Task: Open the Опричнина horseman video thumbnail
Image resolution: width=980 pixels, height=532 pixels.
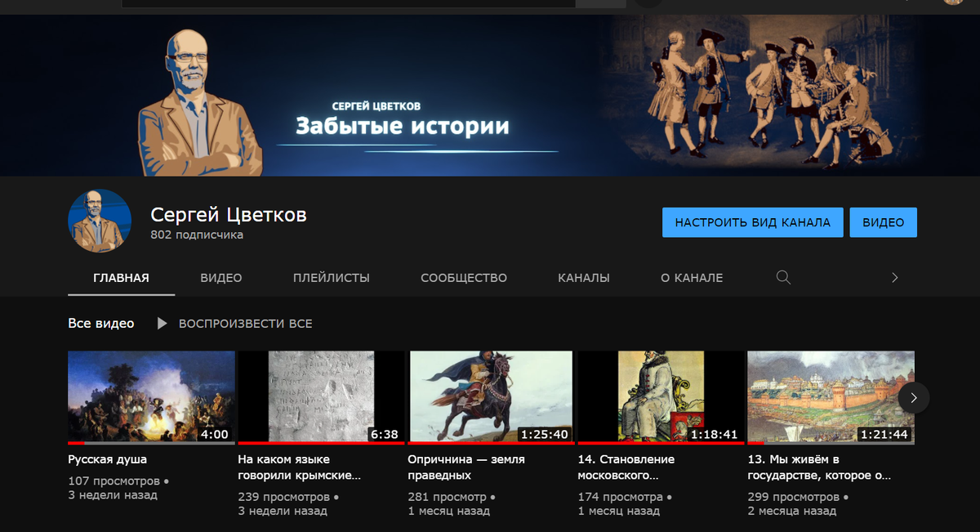Action: [x=491, y=398]
